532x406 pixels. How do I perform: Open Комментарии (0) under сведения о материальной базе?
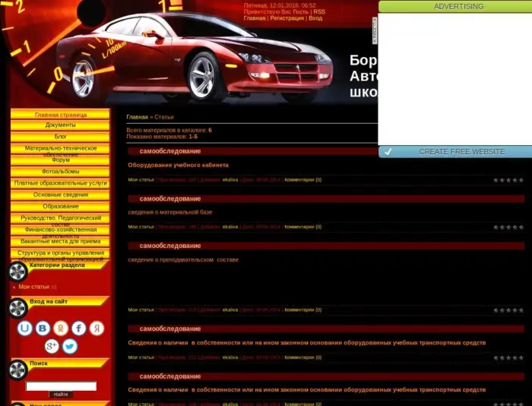pos(303,227)
